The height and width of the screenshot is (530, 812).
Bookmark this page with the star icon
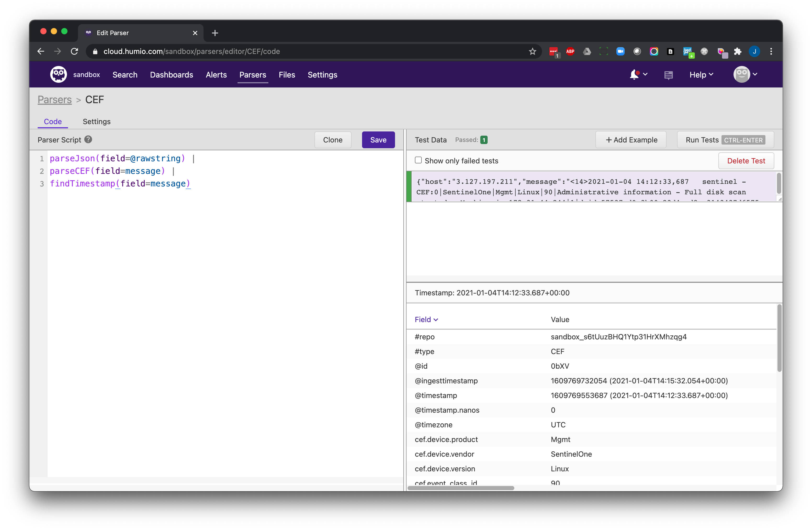click(532, 52)
